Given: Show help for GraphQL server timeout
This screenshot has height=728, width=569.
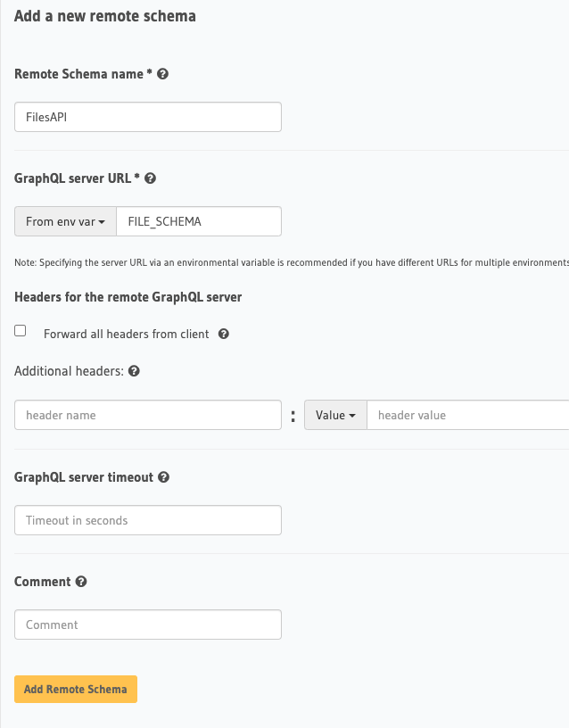Looking at the screenshot, I should pyautogui.click(x=164, y=477).
